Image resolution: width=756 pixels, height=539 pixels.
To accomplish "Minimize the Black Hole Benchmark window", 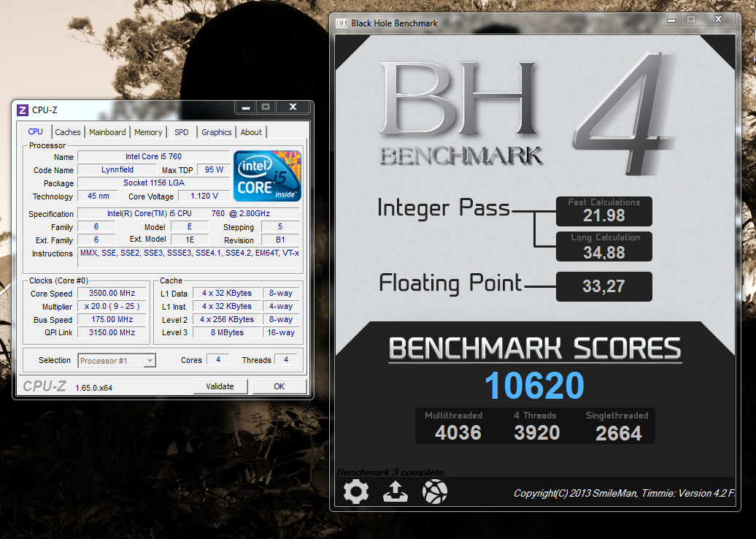I will coord(671,19).
